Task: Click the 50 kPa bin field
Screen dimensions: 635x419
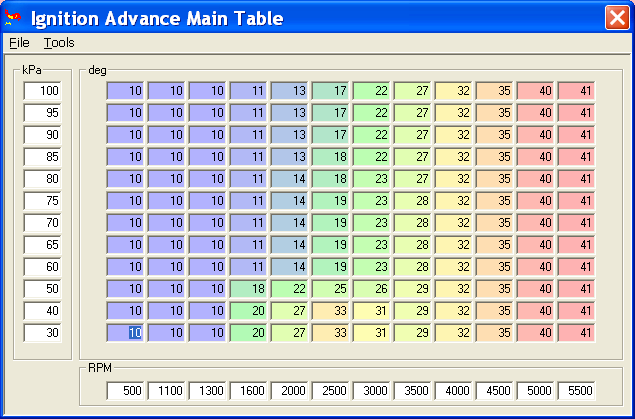Action: [x=43, y=289]
